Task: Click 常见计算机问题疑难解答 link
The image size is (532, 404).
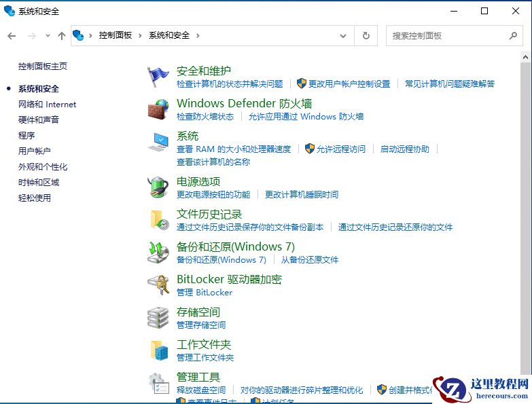Action: click(450, 84)
